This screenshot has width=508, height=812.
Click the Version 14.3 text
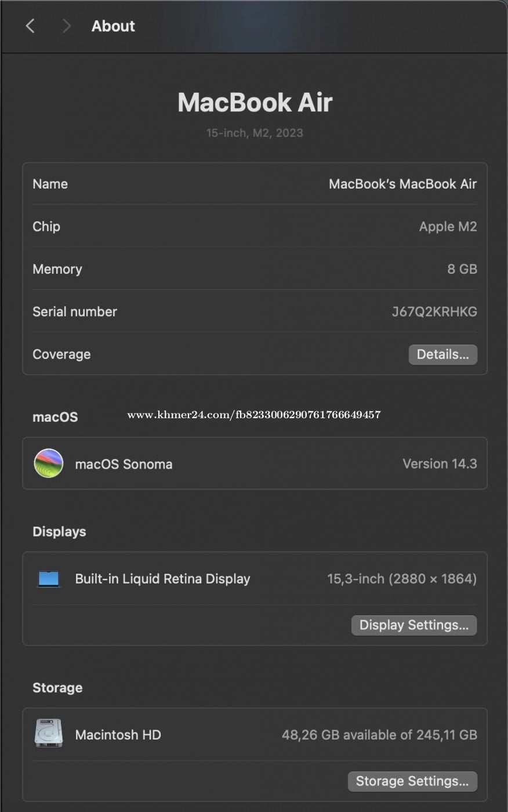[x=440, y=464]
